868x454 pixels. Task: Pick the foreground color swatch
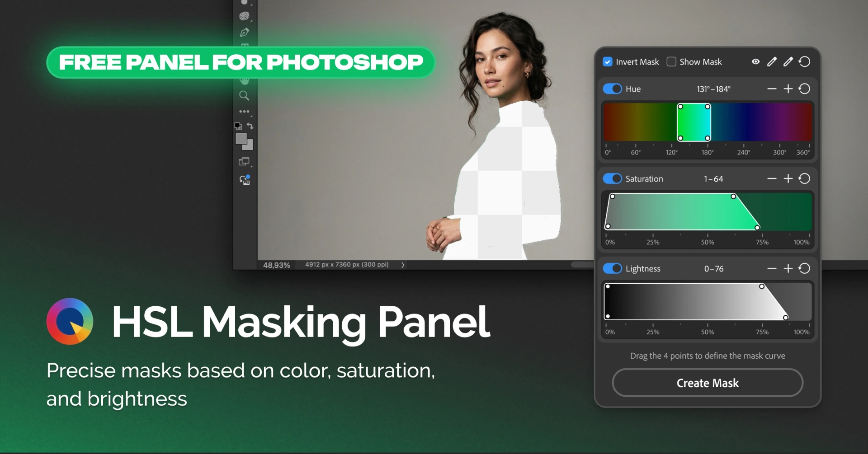241,138
